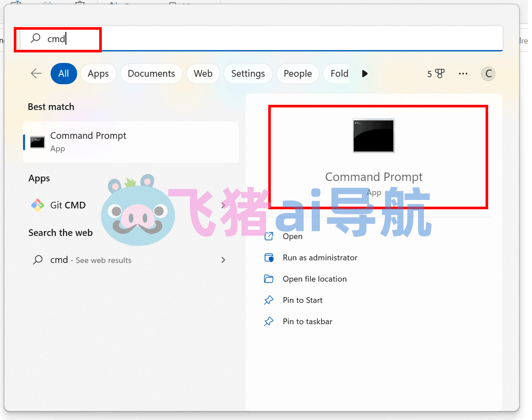The width and height of the screenshot is (532, 420).
Task: Expand Git CMD result with its chevron
Action: (223, 205)
